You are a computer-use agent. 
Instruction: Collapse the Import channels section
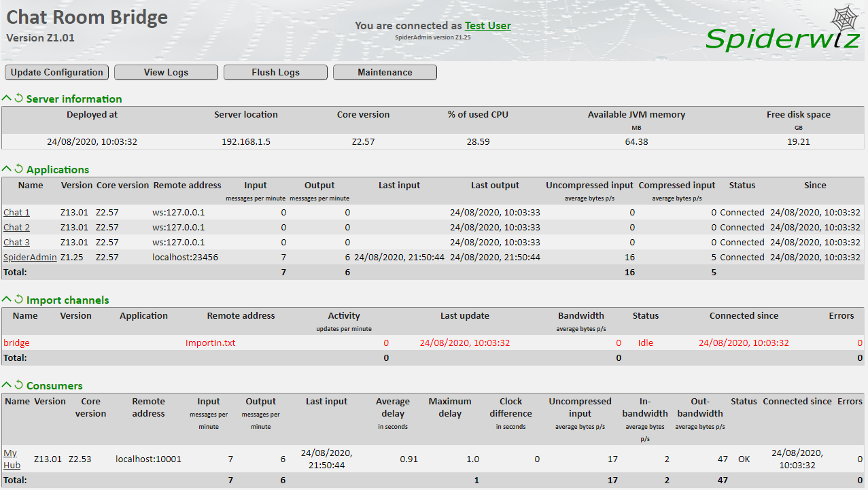(7, 300)
